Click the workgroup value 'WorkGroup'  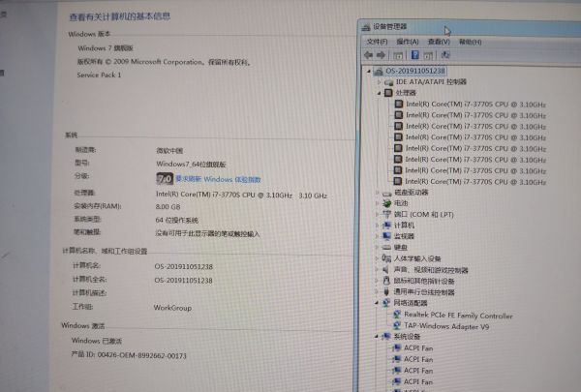172,308
